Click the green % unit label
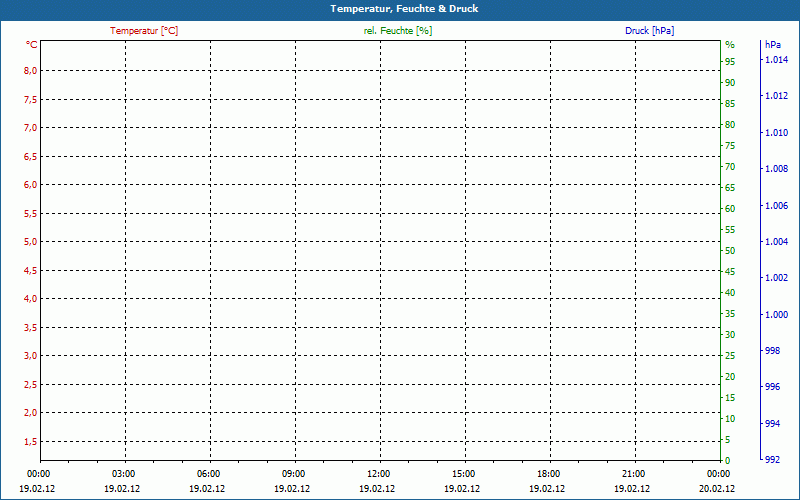Screen dimensions: 800x500 pos(730,45)
